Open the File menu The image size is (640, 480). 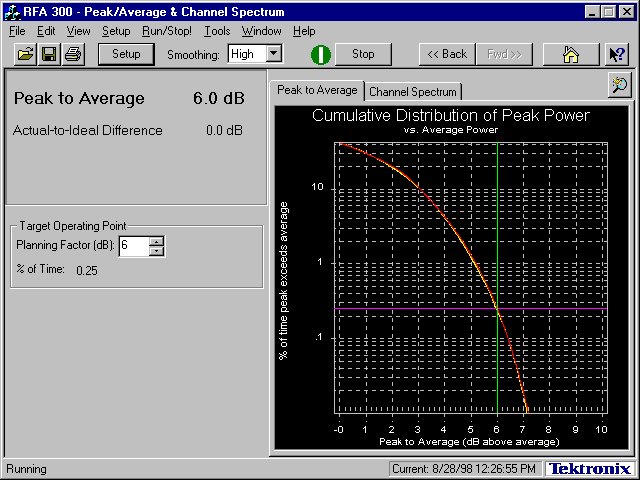click(17, 31)
